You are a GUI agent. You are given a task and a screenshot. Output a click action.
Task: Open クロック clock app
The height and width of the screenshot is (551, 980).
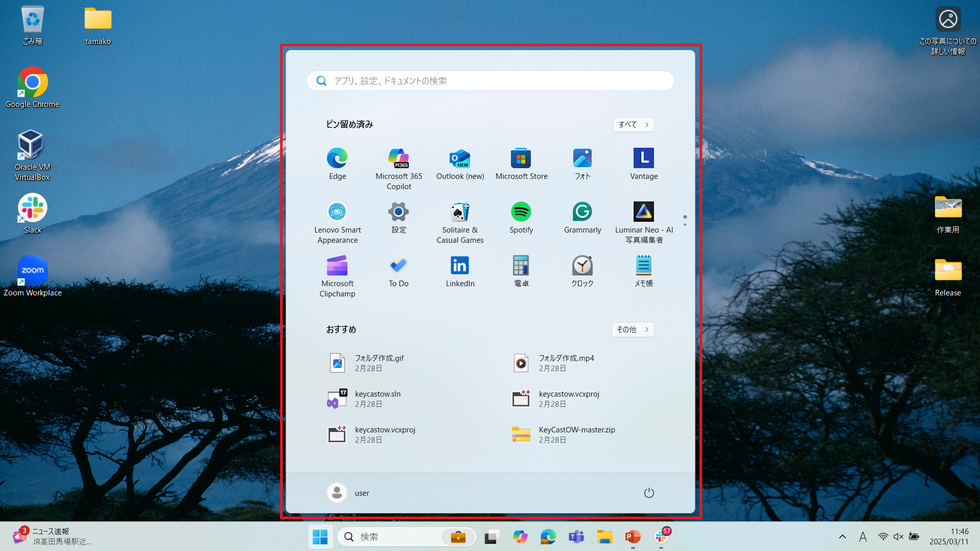pyautogui.click(x=582, y=272)
